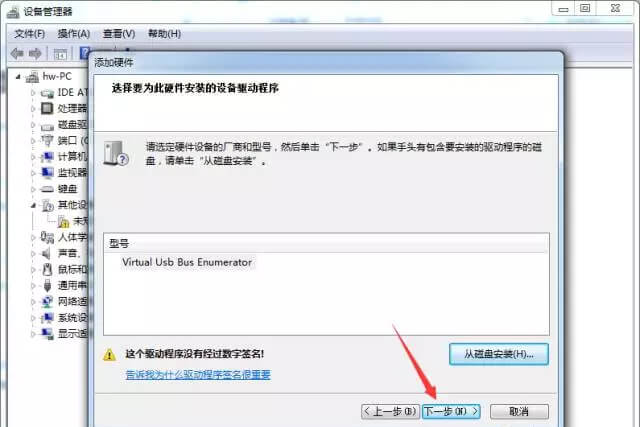
Task: Click the show/hide console tree toolbar icon
Action: click(x=60, y=54)
